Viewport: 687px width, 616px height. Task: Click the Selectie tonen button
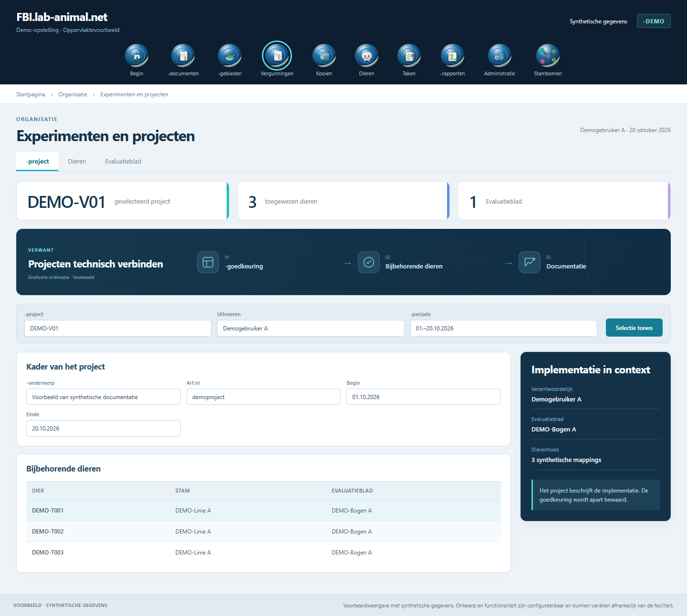[x=634, y=328]
